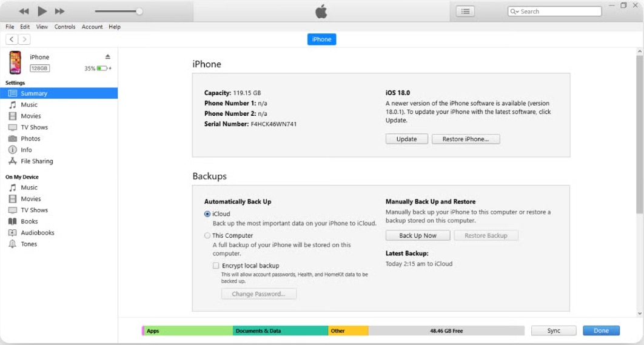Image resolution: width=644 pixels, height=345 pixels.
Task: Click the iPhone tab button
Action: tap(321, 39)
